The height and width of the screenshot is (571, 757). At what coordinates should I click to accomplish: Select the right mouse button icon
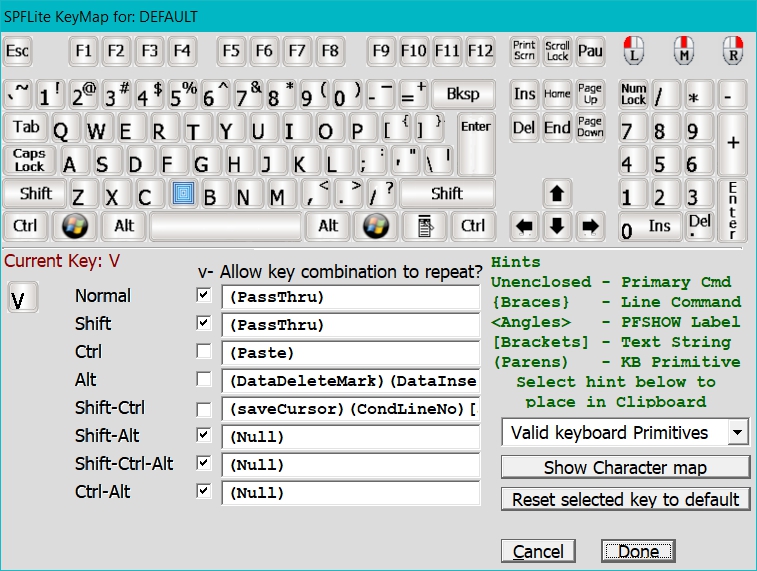click(733, 51)
